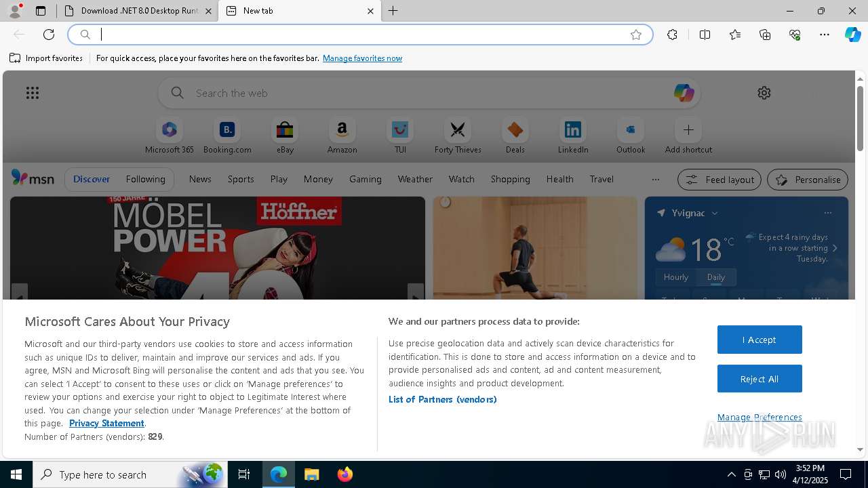Open the tab actions menu icon
868x488 pixels.
[x=41, y=11]
